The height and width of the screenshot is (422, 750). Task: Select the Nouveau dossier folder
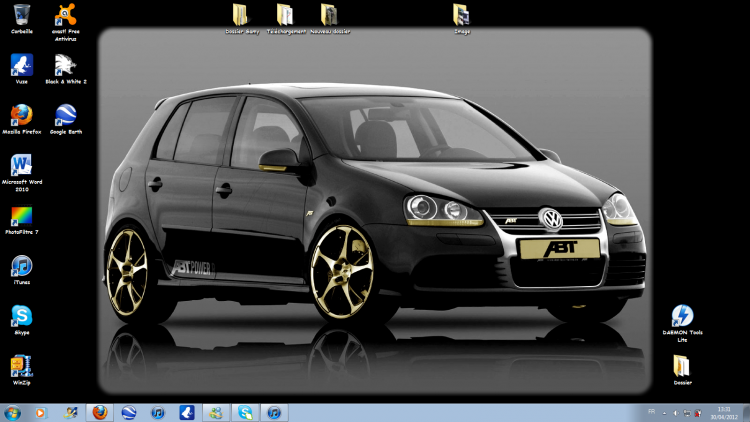(x=330, y=19)
